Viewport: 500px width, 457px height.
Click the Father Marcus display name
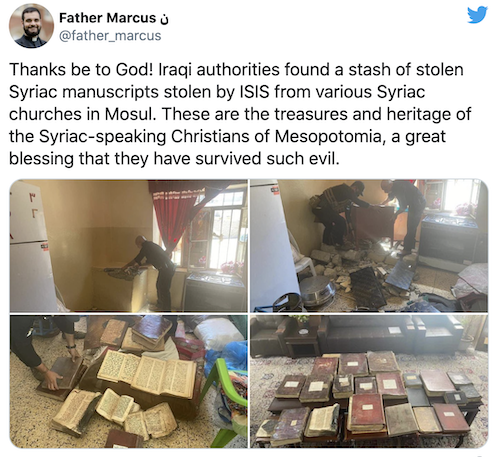tap(107, 18)
